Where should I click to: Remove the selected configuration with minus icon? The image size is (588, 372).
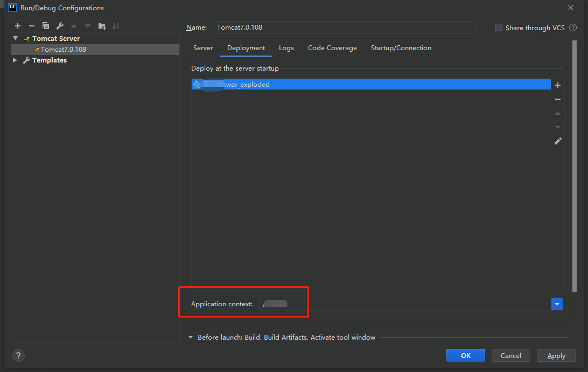coord(31,26)
